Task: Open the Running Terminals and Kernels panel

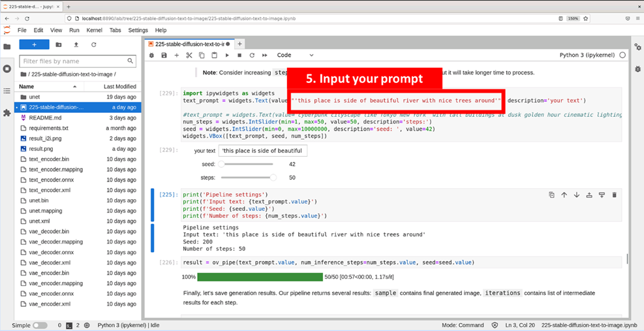Action: click(7, 69)
